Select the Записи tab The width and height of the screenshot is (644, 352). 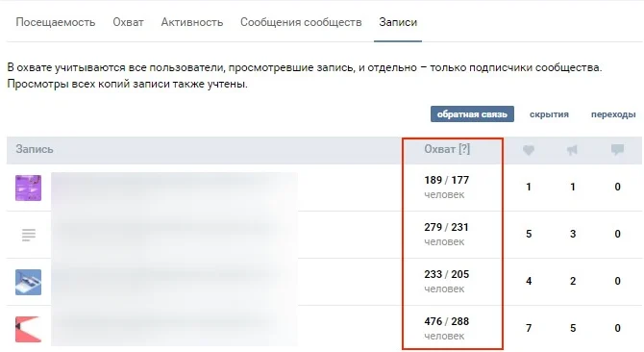398,22
